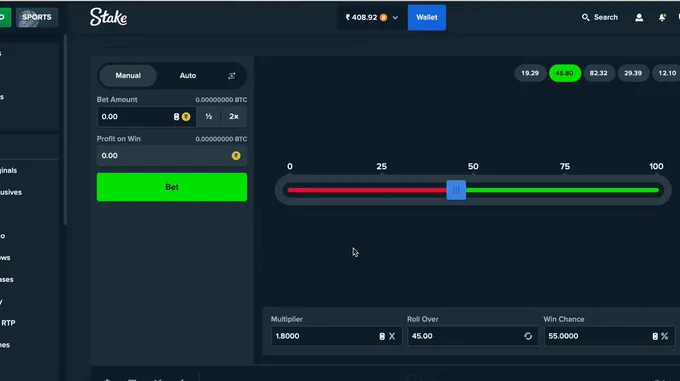680x381 pixels.
Task: Click the red portion of the slider
Action: [x=367, y=190]
